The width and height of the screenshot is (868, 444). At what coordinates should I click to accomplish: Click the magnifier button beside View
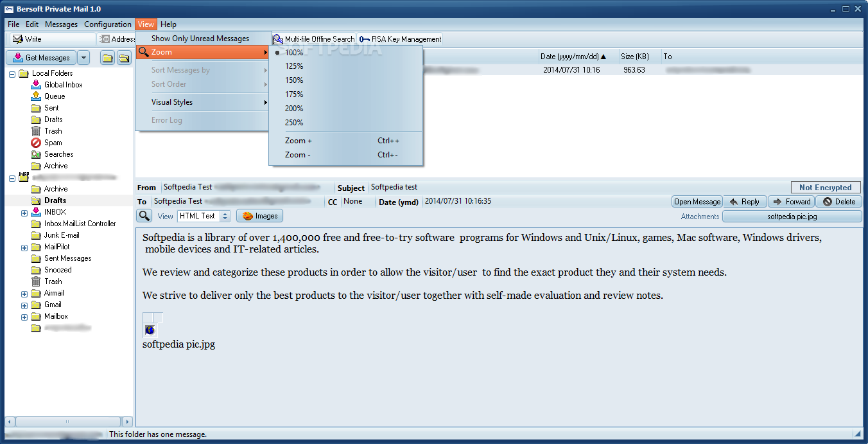click(144, 216)
